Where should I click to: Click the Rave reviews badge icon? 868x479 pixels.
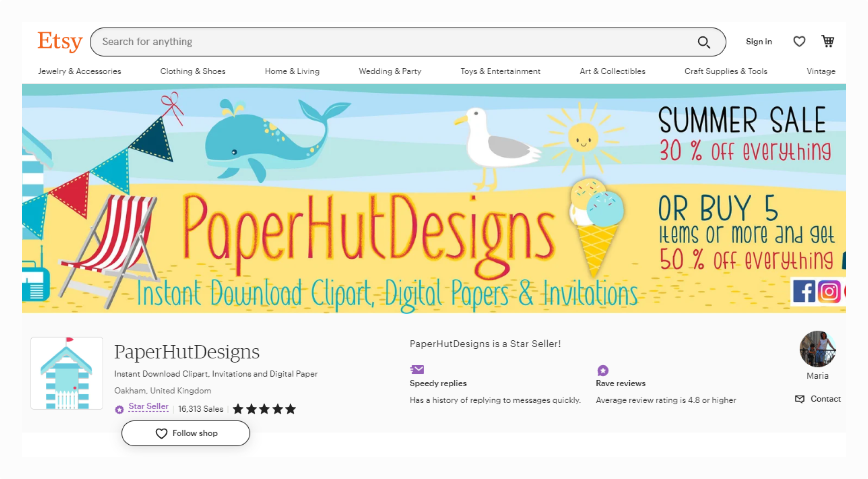tap(603, 370)
